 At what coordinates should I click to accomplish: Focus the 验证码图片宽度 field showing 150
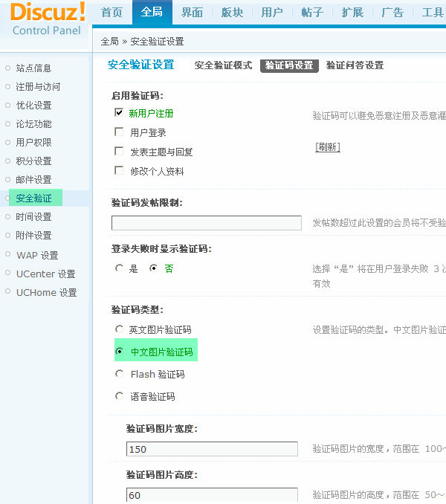[x=212, y=449]
